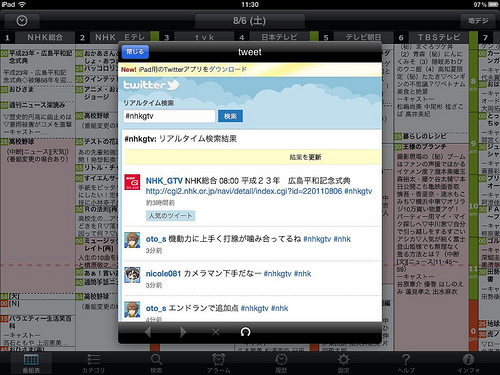Screen dimensions: 500x375
Task: Close the tweet popup with 閉じる
Action: pos(135,52)
